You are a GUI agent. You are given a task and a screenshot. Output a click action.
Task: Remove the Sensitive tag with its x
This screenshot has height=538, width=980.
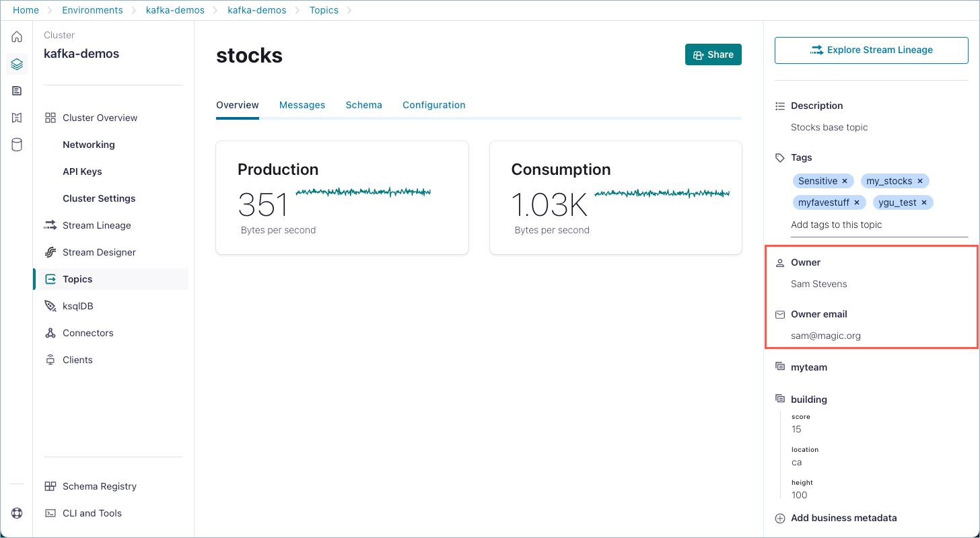tap(845, 181)
